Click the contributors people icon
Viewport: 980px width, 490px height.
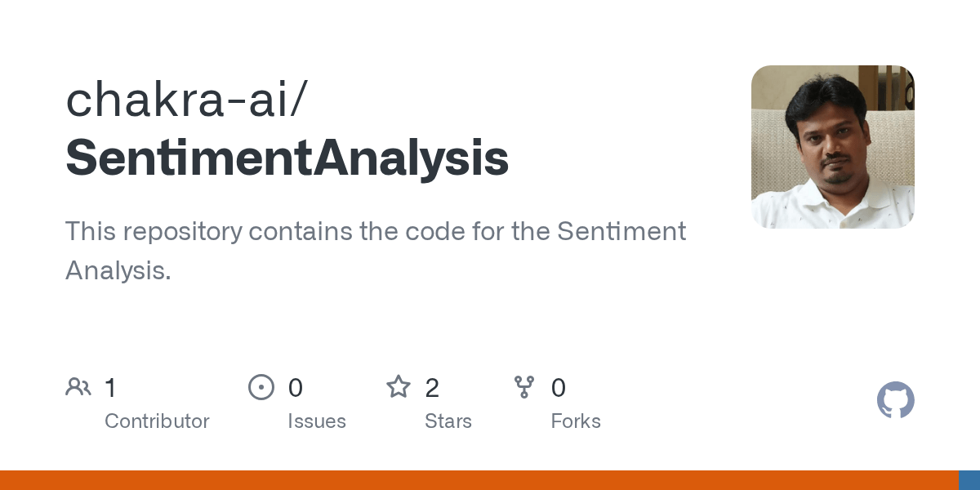click(78, 387)
